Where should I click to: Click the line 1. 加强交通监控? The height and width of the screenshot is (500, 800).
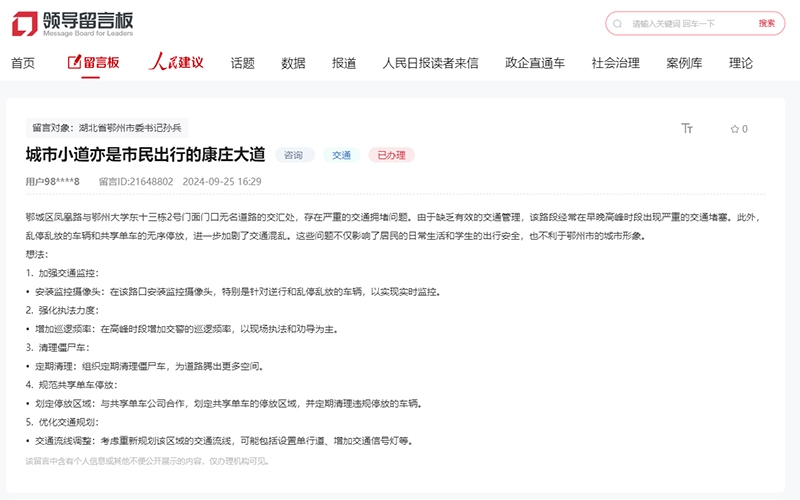pyautogui.click(x=62, y=273)
